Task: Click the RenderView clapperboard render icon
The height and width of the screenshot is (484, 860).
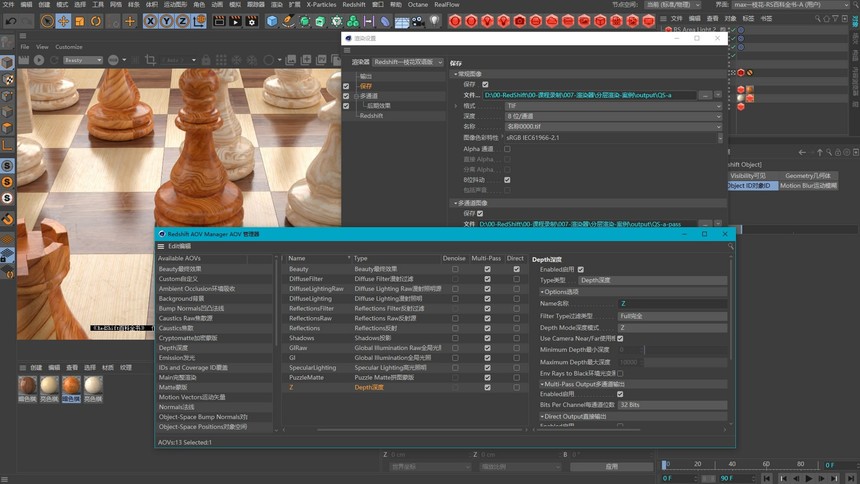Action: pos(24,60)
